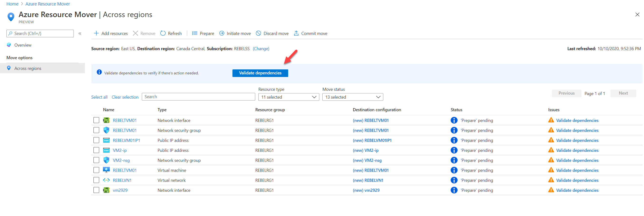Screen dimensions: 644x216
Task: Check the REBELVM01IP1 row checkbox
Action: point(96,140)
